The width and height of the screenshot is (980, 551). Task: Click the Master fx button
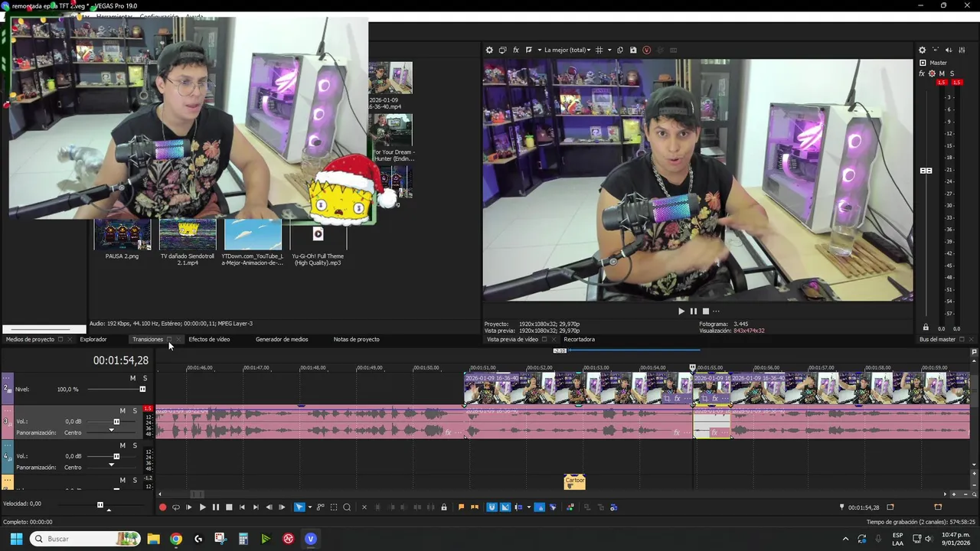922,73
